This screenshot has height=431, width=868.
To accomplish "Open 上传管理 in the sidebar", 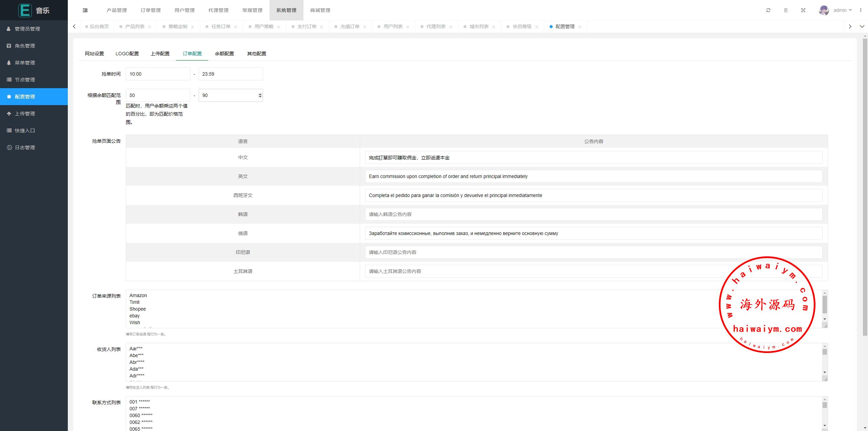I will click(x=25, y=114).
